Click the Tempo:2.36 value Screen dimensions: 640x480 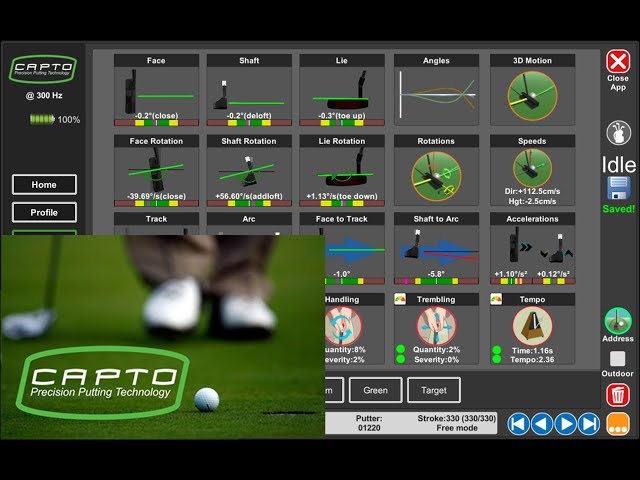(532, 360)
